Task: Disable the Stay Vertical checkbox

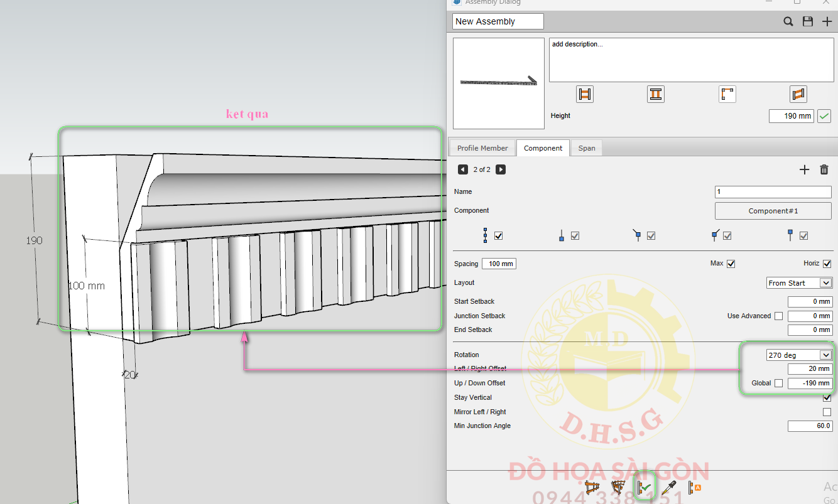Action: (x=827, y=397)
